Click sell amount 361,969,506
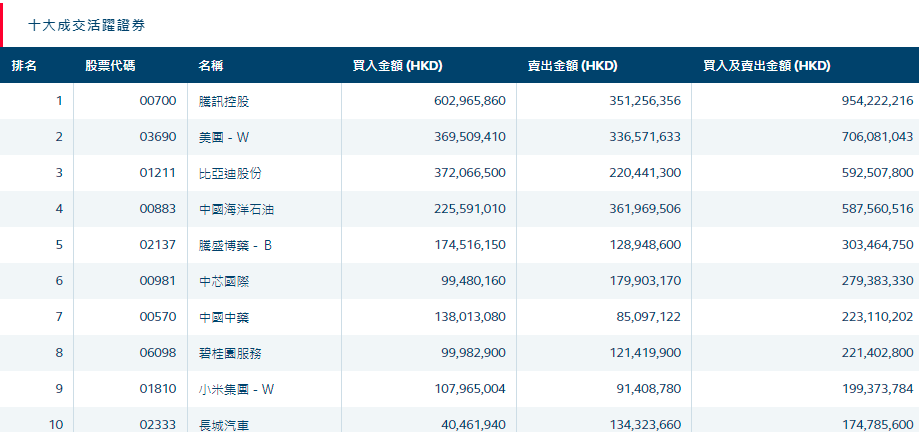Viewport: 919px width, 432px height. (645, 209)
